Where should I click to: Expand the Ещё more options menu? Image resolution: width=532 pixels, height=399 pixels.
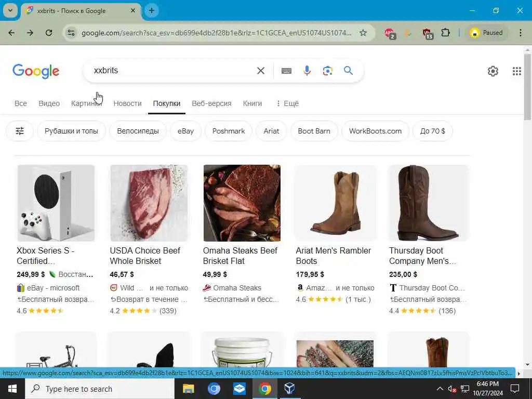(x=288, y=103)
